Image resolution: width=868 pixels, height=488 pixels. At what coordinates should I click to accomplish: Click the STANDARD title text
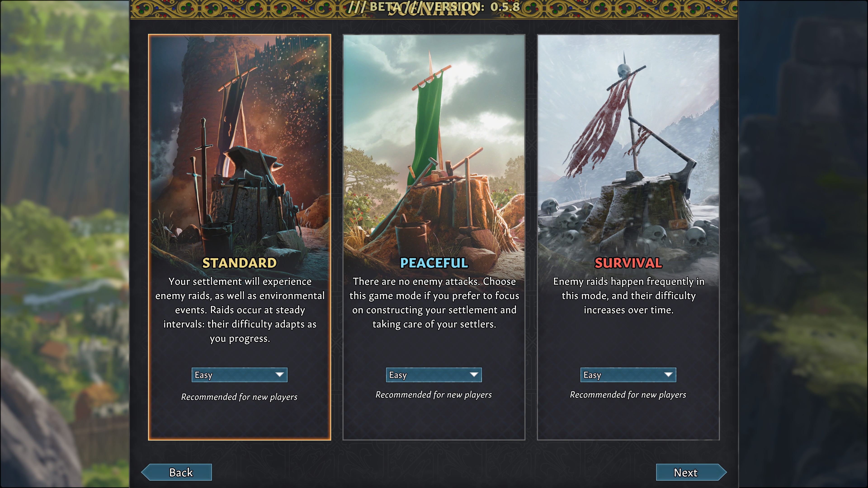pos(239,263)
